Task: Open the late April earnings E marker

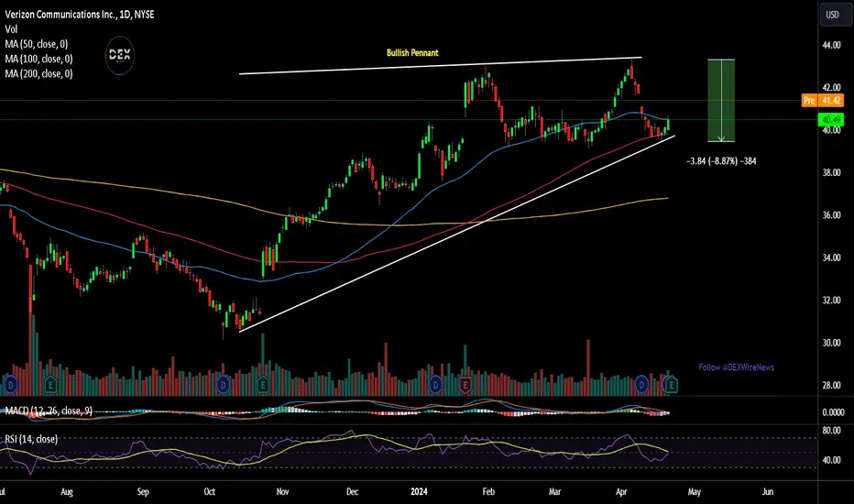Action: tap(671, 385)
